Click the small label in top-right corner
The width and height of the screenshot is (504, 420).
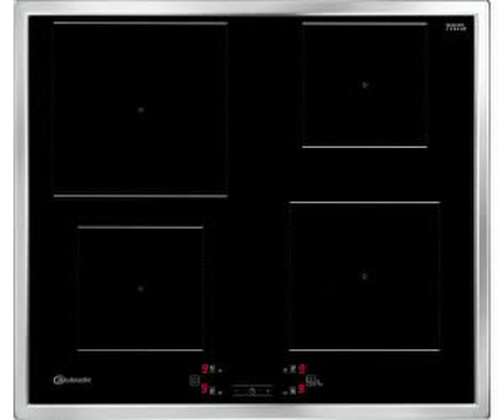[x=455, y=29]
